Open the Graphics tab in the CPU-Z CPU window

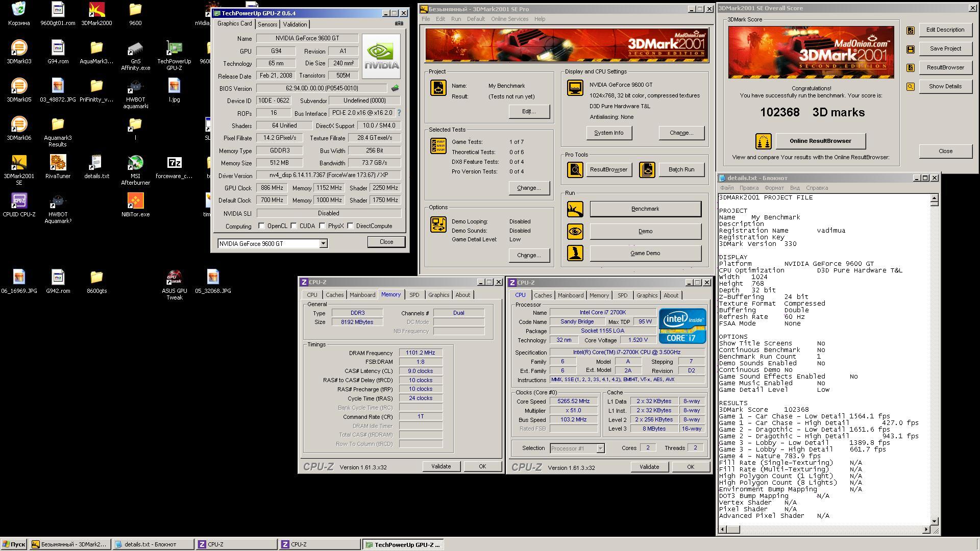coord(647,295)
